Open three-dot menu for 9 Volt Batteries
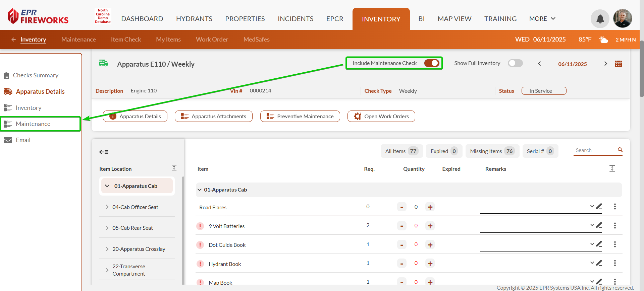 (614, 226)
